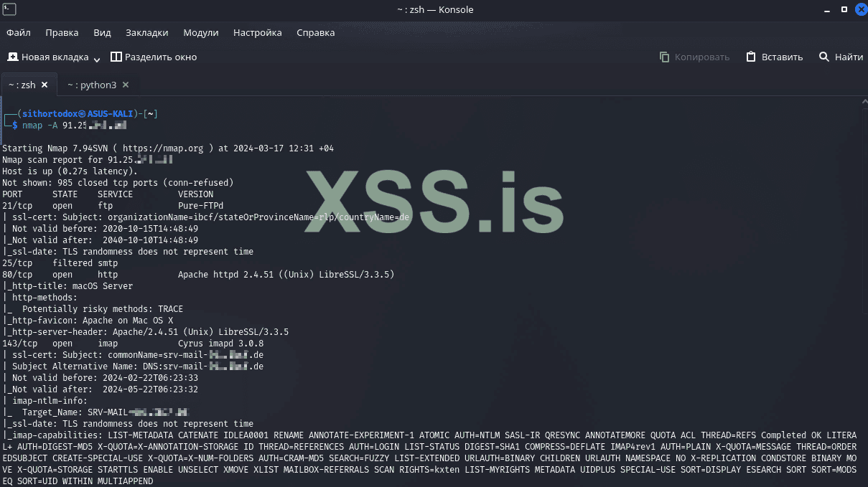
Task: Click Разделить окно toolbar button
Action: point(154,57)
